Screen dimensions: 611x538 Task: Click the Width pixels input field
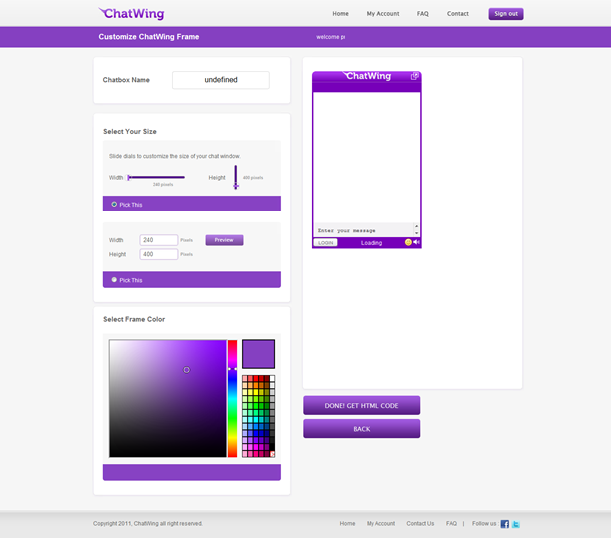(x=159, y=240)
